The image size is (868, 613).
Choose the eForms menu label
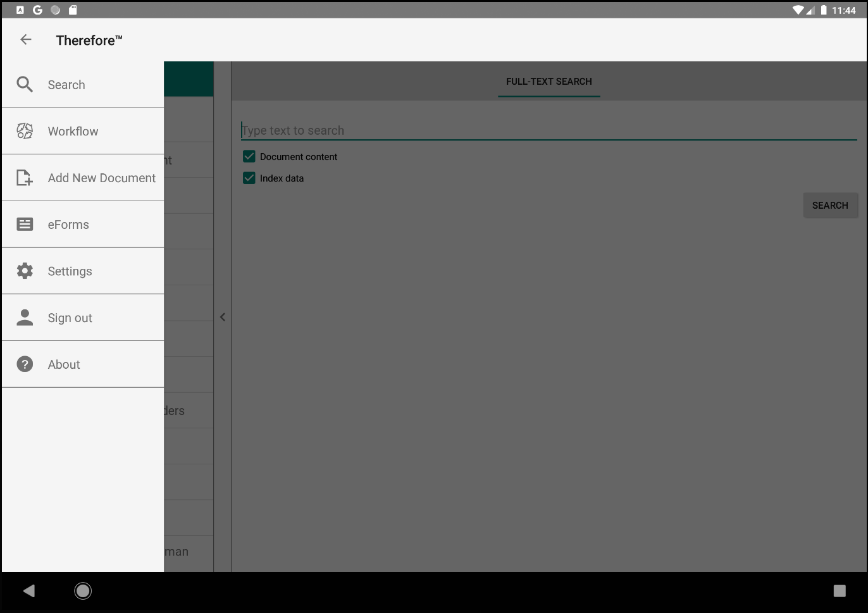pos(68,225)
